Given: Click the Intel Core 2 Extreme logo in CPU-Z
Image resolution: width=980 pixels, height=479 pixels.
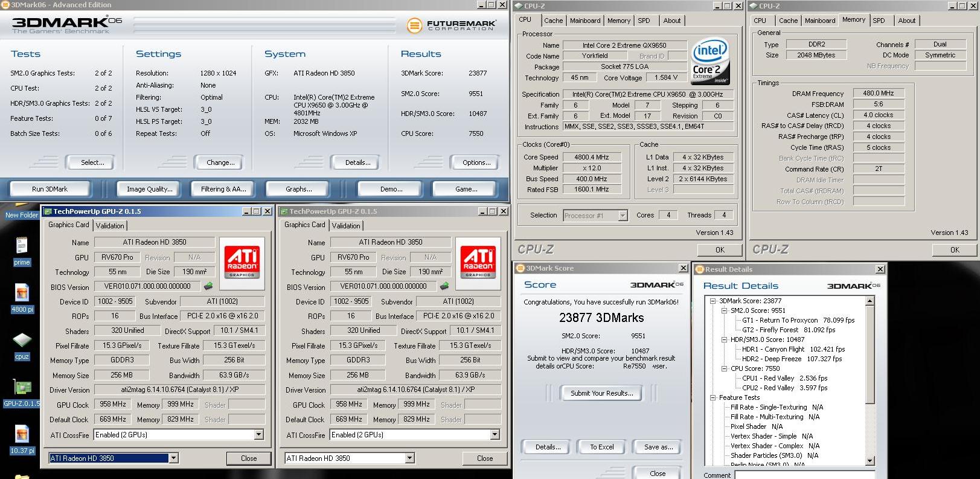Looking at the screenshot, I should point(710,61).
